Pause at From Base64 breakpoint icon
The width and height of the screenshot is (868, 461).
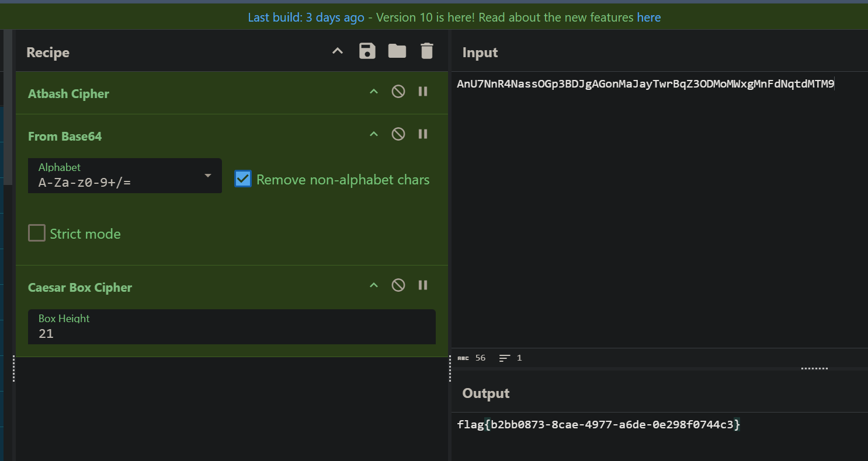[x=423, y=134]
